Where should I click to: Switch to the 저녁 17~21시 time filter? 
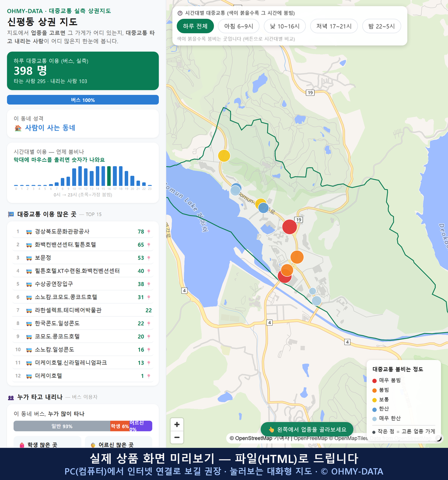pyautogui.click(x=334, y=26)
